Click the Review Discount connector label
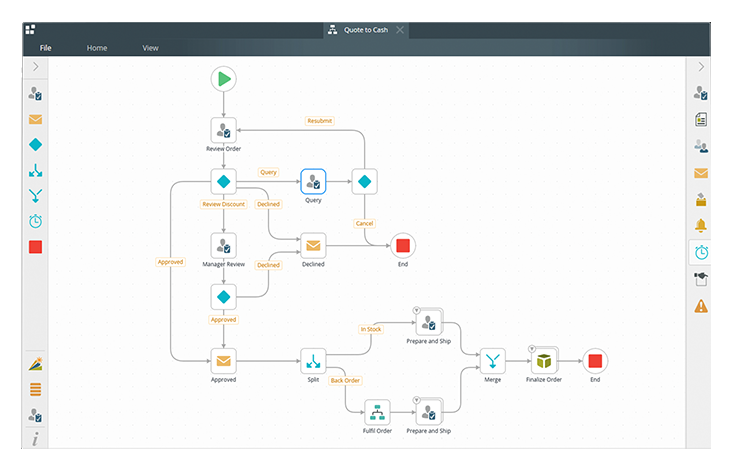The image size is (732, 471). (224, 204)
